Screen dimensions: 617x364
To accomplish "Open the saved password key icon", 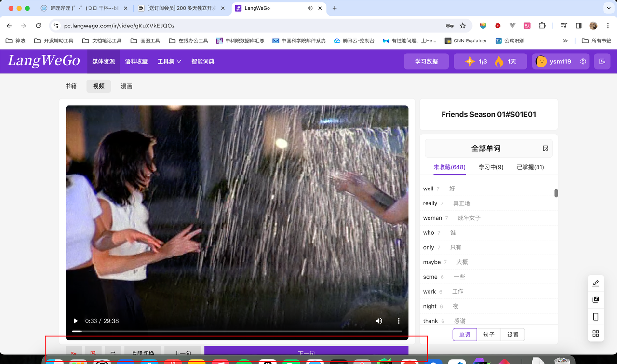I will coord(449,26).
